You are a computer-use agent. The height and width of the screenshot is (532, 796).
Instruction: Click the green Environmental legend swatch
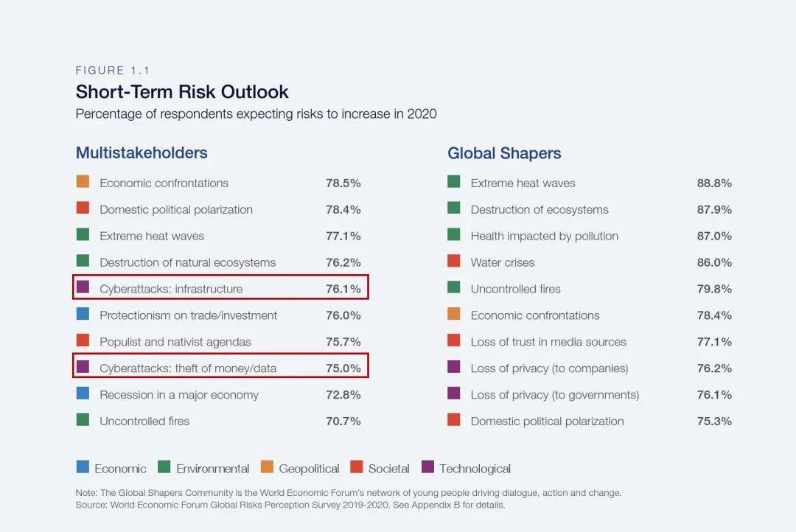(x=164, y=467)
